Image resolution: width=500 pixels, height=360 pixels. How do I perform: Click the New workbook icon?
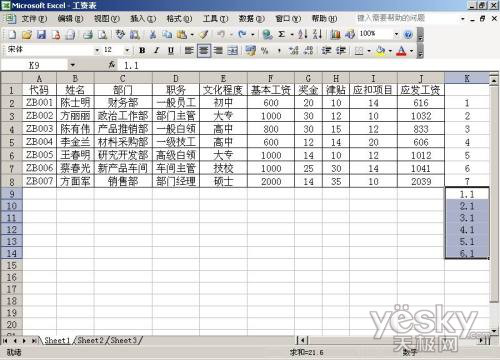click(12, 34)
